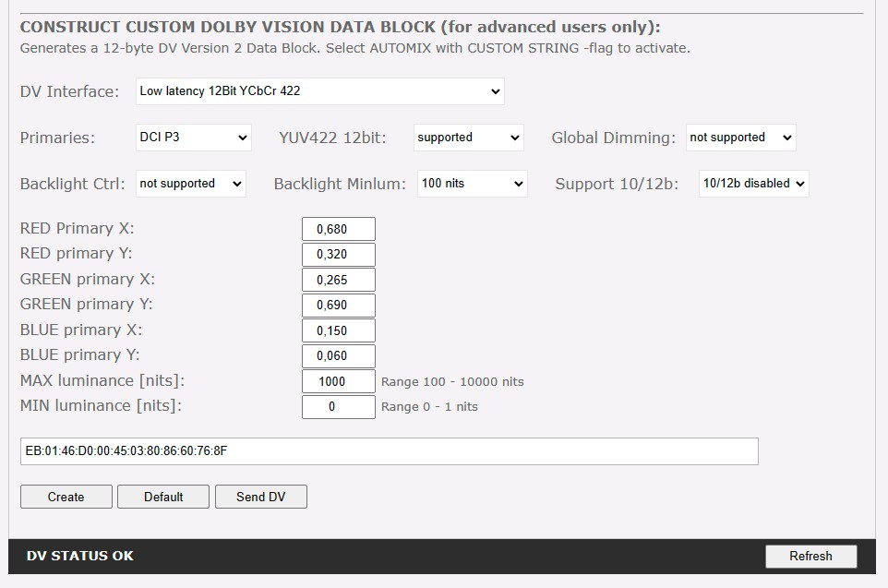The width and height of the screenshot is (888, 588).
Task: Select the GREEN primary X input field
Action: 339,280
